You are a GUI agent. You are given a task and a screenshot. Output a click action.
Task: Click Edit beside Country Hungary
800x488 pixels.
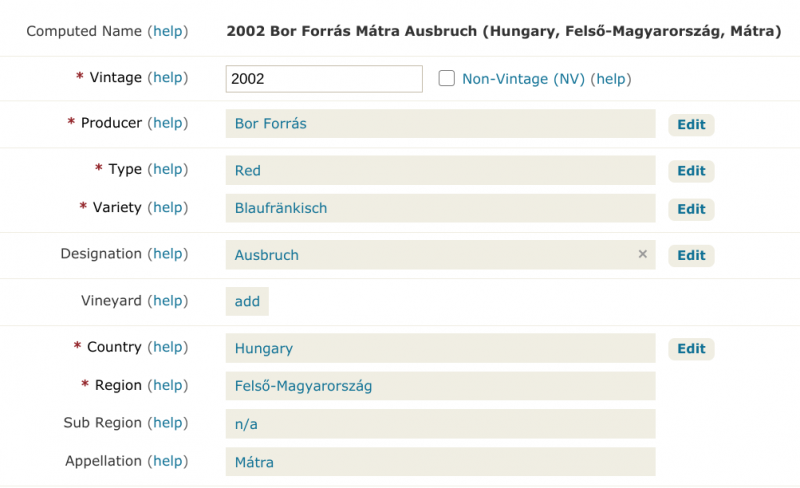click(x=691, y=349)
